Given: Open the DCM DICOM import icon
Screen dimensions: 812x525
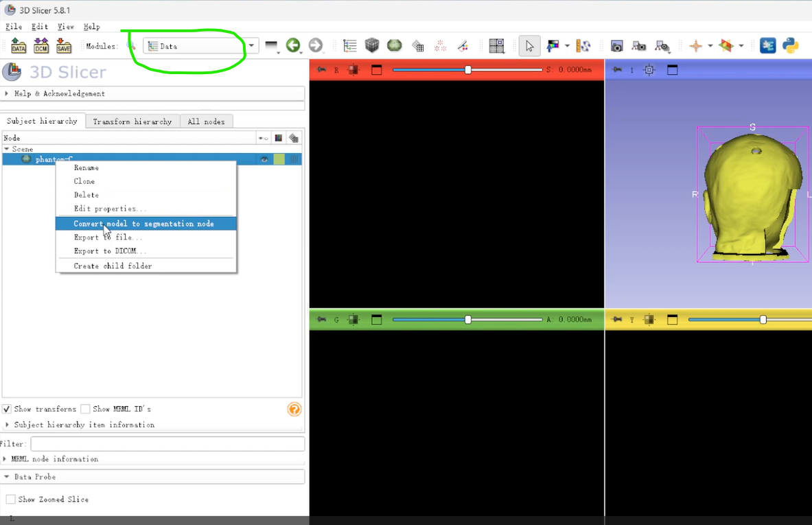Looking at the screenshot, I should coord(41,45).
